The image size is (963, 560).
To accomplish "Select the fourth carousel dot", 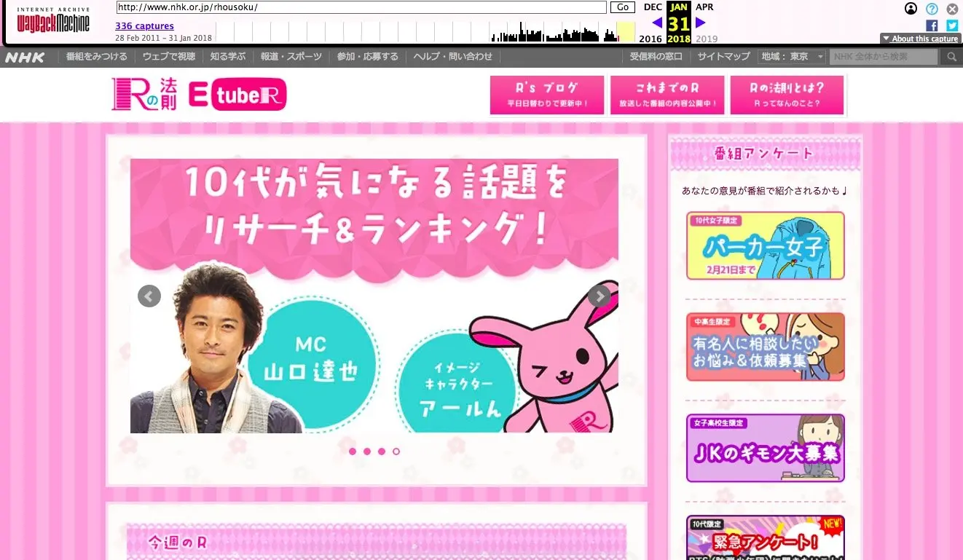I will (x=396, y=451).
